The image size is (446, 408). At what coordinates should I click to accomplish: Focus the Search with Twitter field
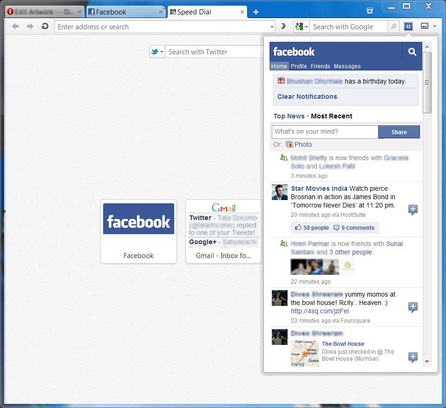pos(215,52)
